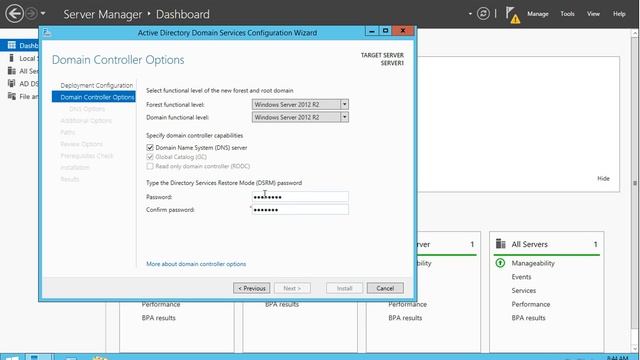The height and width of the screenshot is (360, 640).
Task: Open All Servers tile header
Action: pyautogui.click(x=529, y=244)
